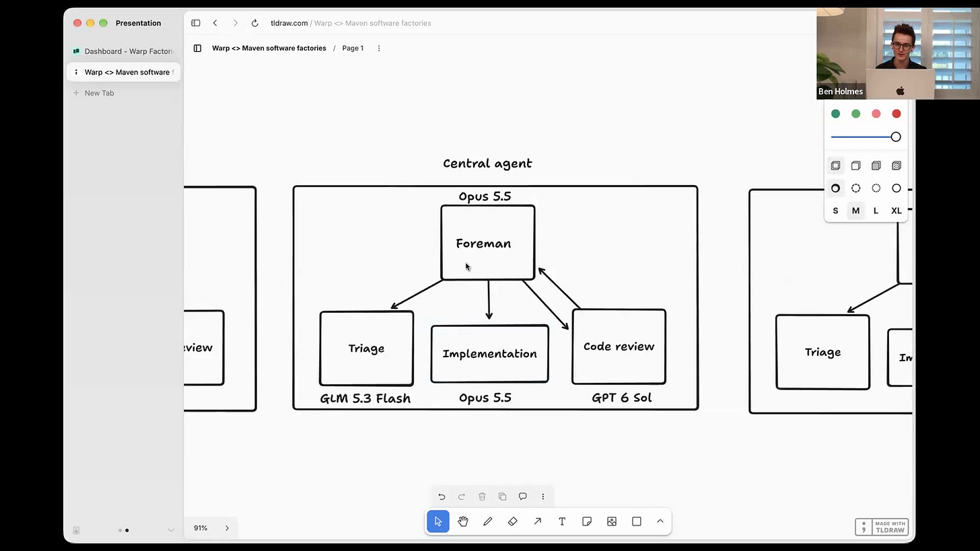Set size to S
Image resolution: width=980 pixels, height=551 pixels.
(x=835, y=211)
